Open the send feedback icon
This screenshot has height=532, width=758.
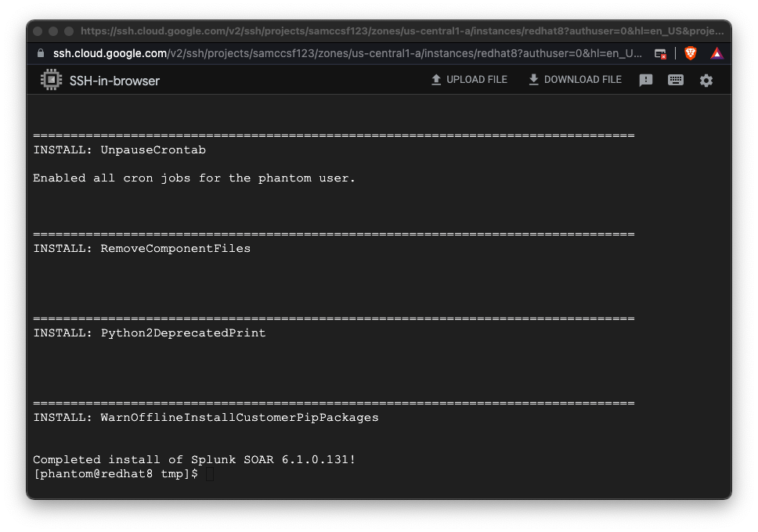tap(646, 80)
